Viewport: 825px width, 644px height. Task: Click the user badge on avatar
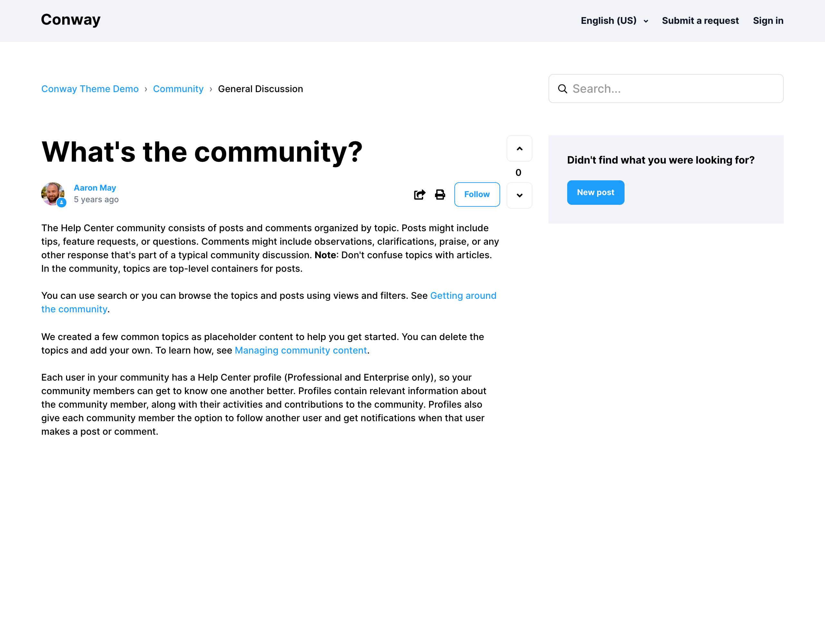coord(62,203)
